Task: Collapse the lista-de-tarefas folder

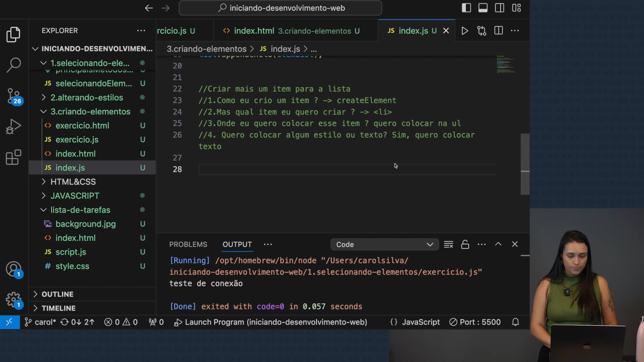Action: [80, 210]
